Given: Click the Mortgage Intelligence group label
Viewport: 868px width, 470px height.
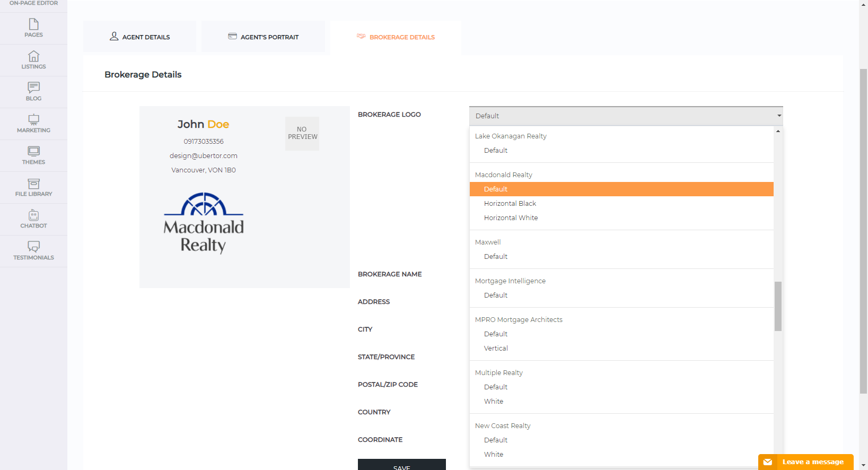Looking at the screenshot, I should (510, 281).
